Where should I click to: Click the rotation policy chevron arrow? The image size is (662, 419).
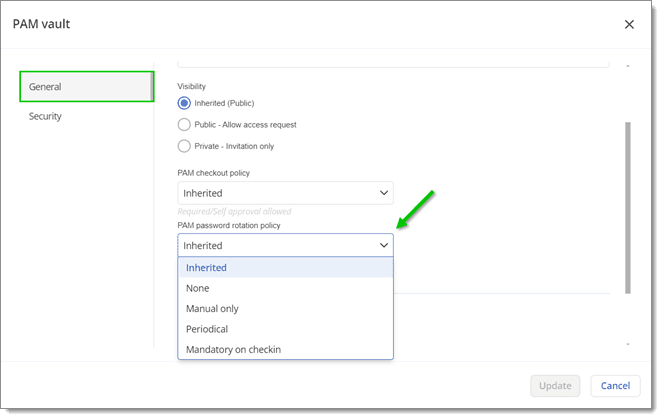pos(383,245)
